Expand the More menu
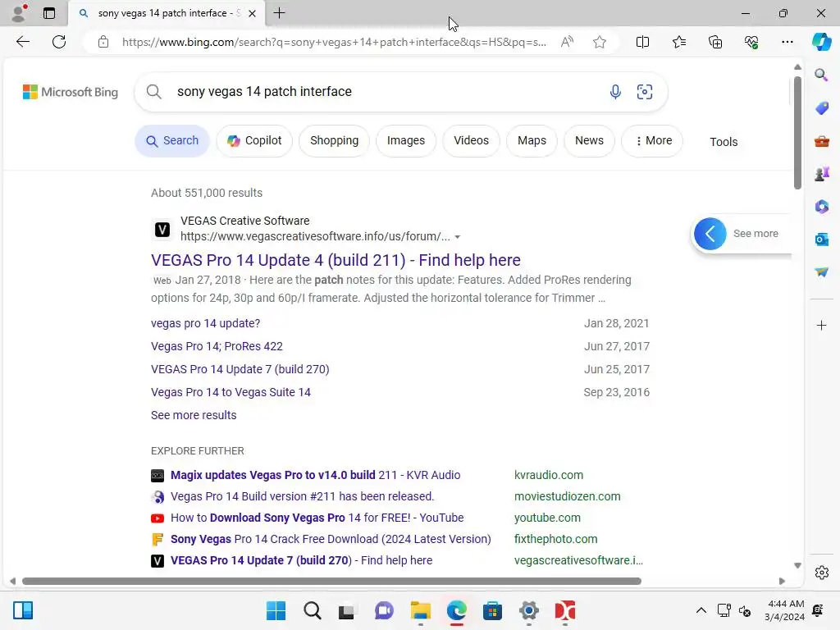Viewport: 840px width, 630px height. click(x=652, y=141)
